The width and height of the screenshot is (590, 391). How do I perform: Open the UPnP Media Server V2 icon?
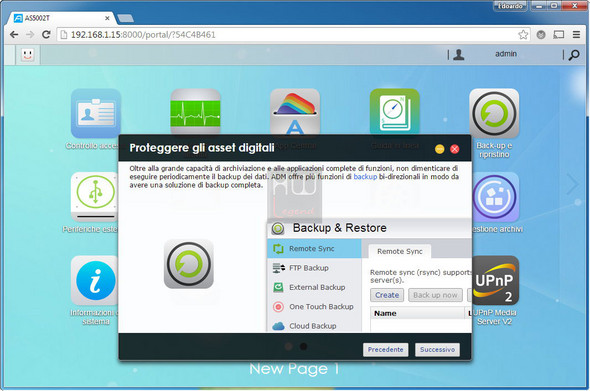[x=494, y=280]
